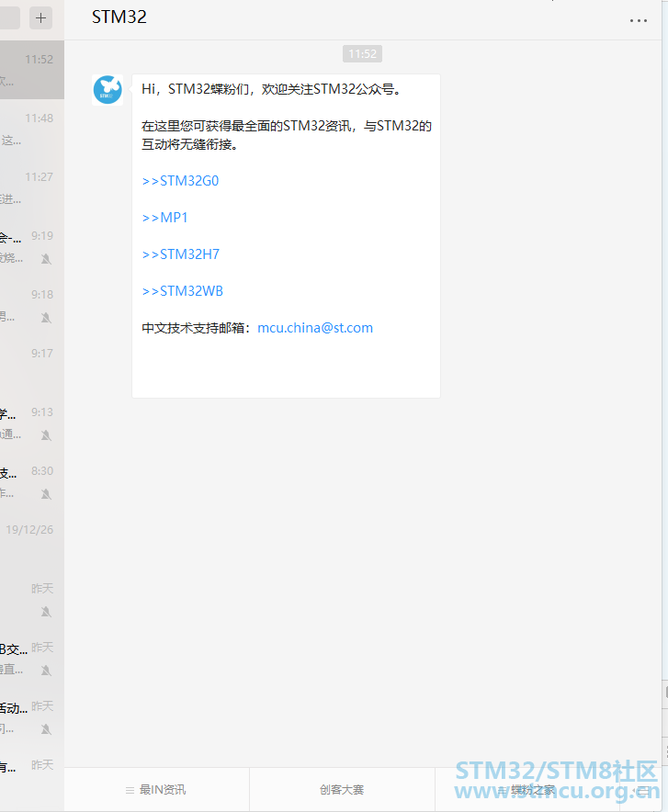Open the 有... chat from 昨天
Viewport: 668px width, 812px height.
coord(32,775)
